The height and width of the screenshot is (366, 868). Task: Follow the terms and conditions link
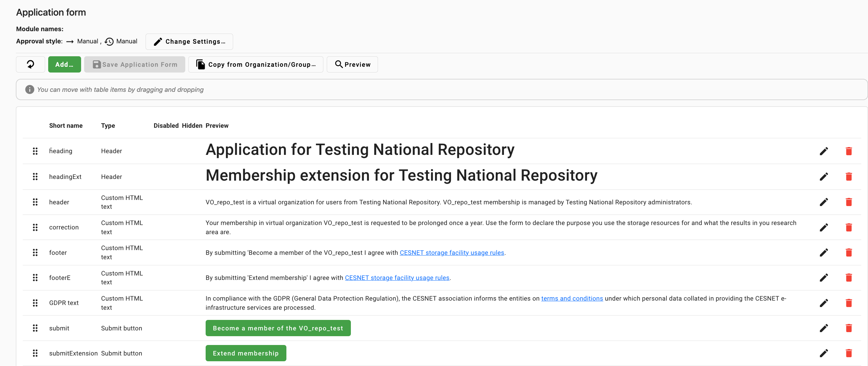(572, 298)
